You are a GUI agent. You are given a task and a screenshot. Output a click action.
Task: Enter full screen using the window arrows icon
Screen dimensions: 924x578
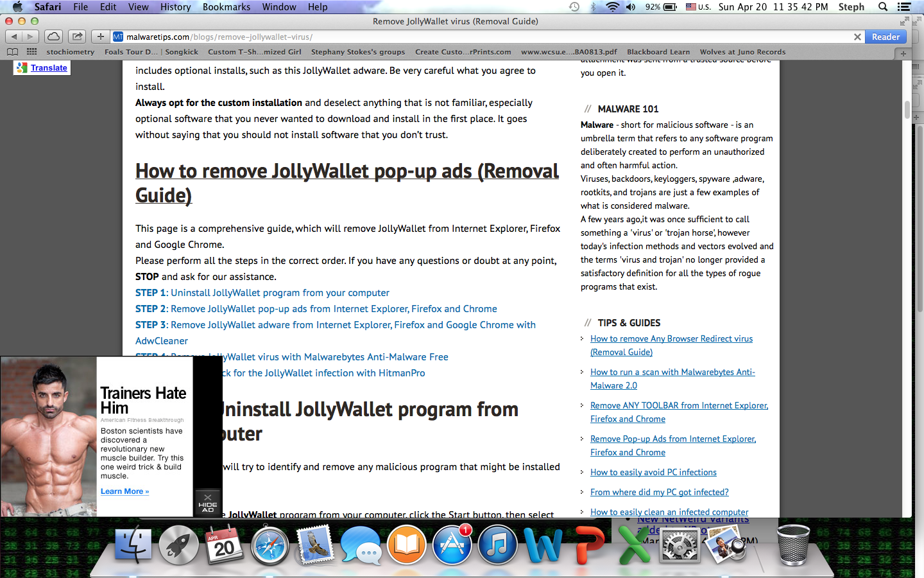(905, 21)
